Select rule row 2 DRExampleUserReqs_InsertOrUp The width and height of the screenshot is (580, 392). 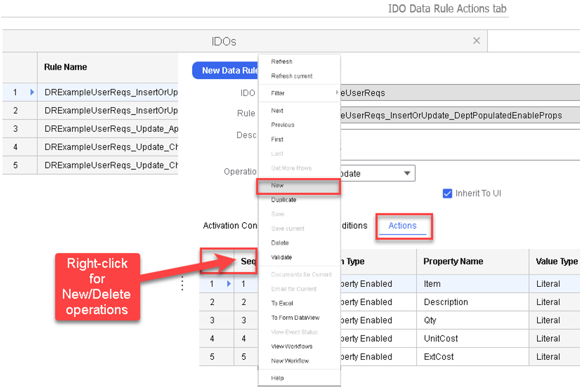point(90,110)
